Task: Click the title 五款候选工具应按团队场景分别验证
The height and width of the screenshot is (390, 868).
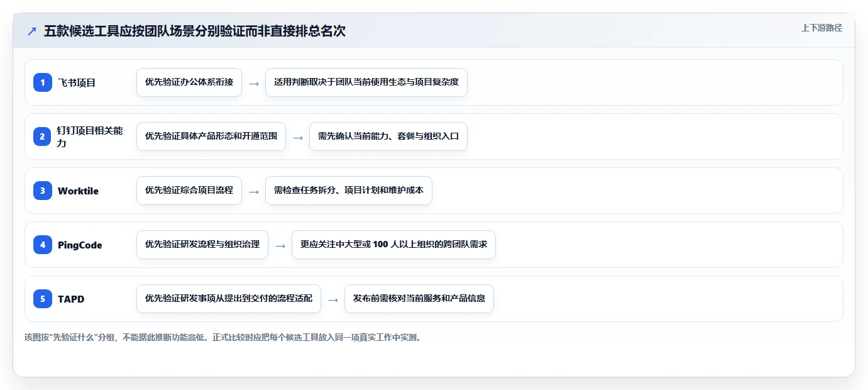Action: [x=195, y=31]
